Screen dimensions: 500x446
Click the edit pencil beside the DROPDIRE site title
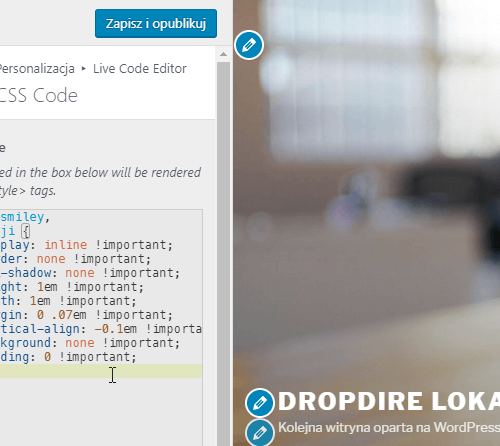(260, 403)
